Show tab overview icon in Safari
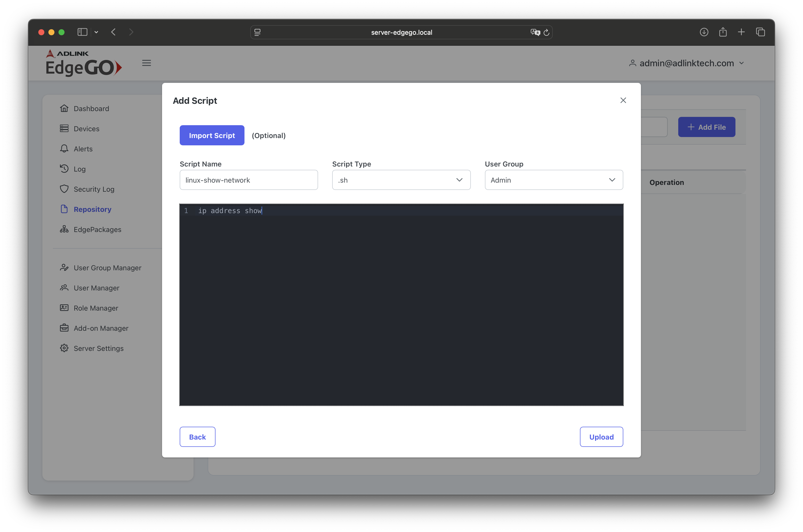 pyautogui.click(x=760, y=32)
